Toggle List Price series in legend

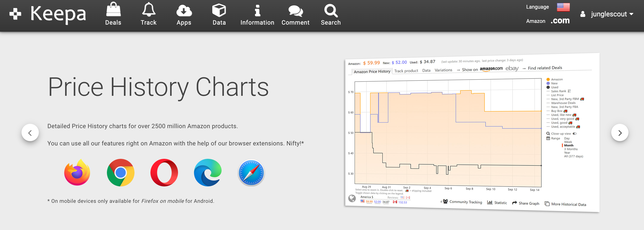pos(555,95)
